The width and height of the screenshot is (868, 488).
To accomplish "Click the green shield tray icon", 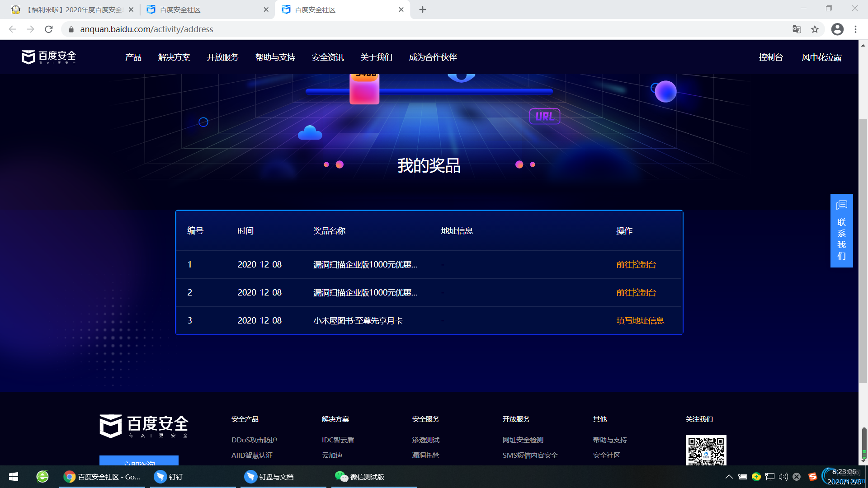I will (756, 477).
